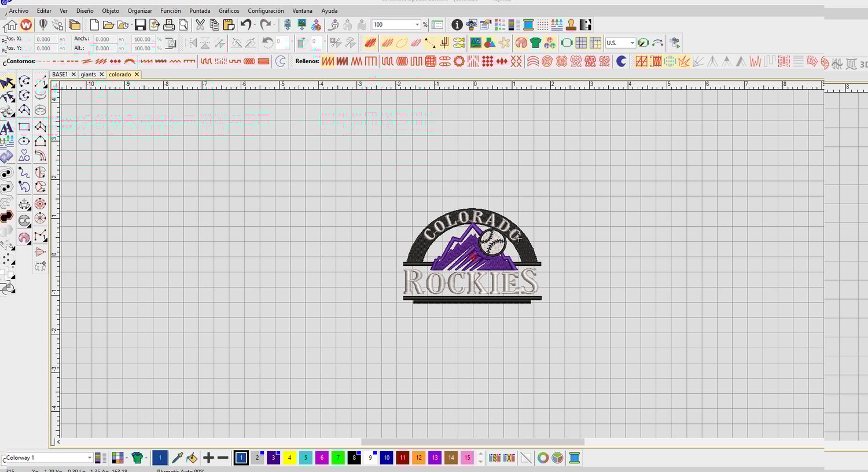This screenshot has height=472, width=868.
Task: Save the design with the floppy disk icon
Action: (x=140, y=25)
